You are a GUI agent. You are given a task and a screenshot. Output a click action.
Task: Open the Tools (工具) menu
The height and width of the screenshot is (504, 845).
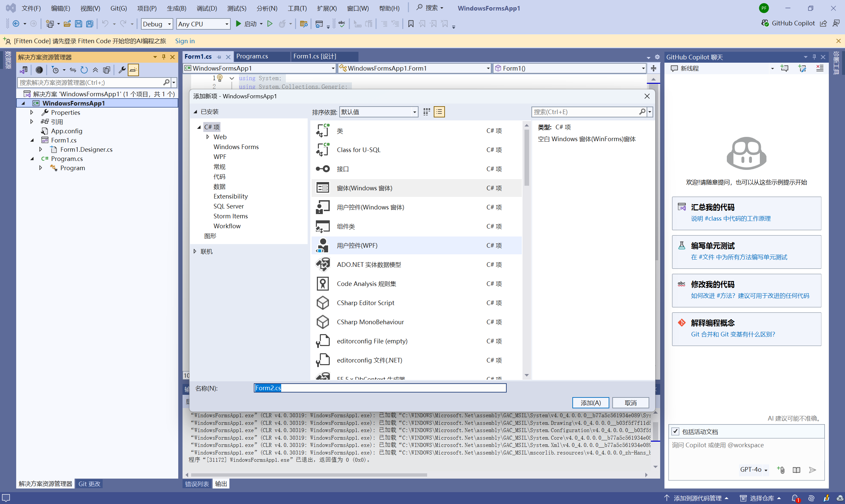[297, 8]
